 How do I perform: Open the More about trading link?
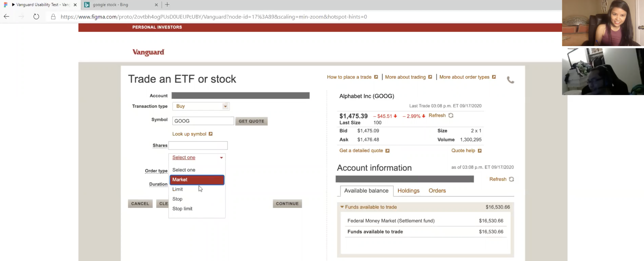405,77
